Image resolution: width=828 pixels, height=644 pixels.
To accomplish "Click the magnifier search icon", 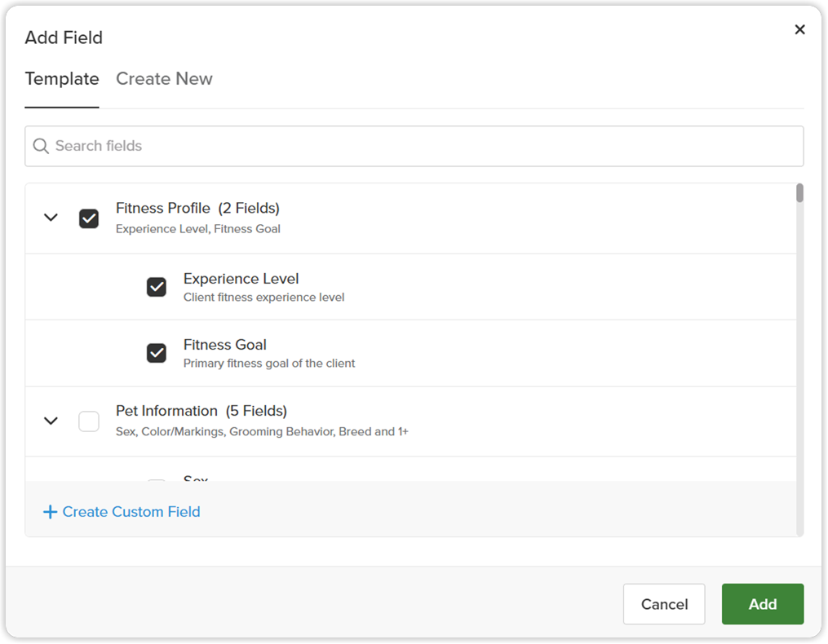I will click(x=41, y=146).
